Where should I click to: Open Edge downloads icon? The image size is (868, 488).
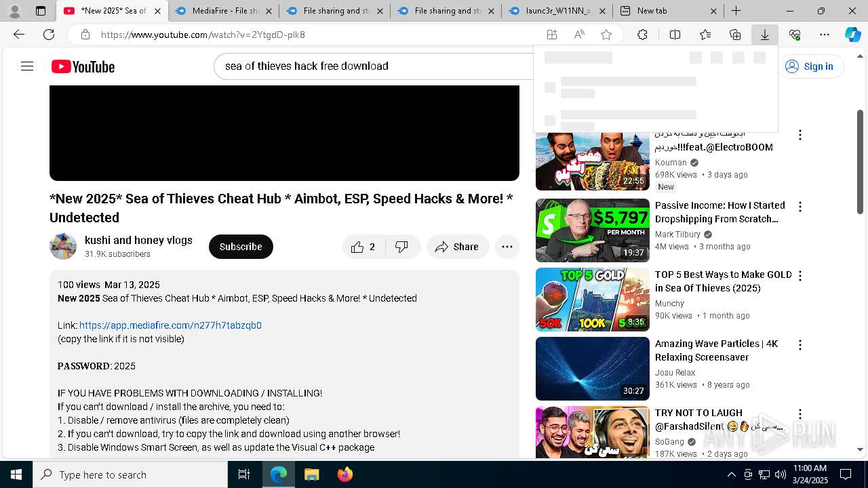[x=765, y=35]
